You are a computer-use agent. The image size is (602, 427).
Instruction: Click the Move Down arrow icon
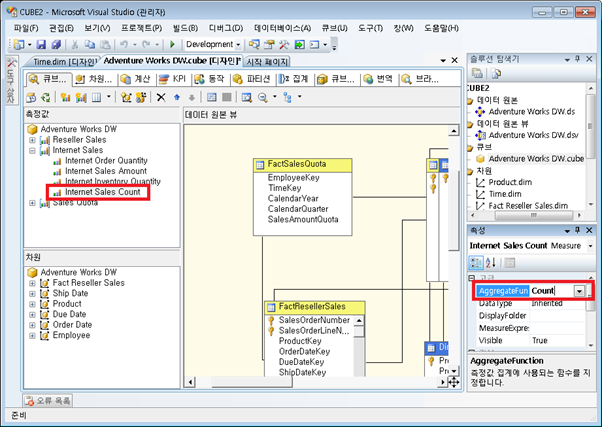point(192,98)
